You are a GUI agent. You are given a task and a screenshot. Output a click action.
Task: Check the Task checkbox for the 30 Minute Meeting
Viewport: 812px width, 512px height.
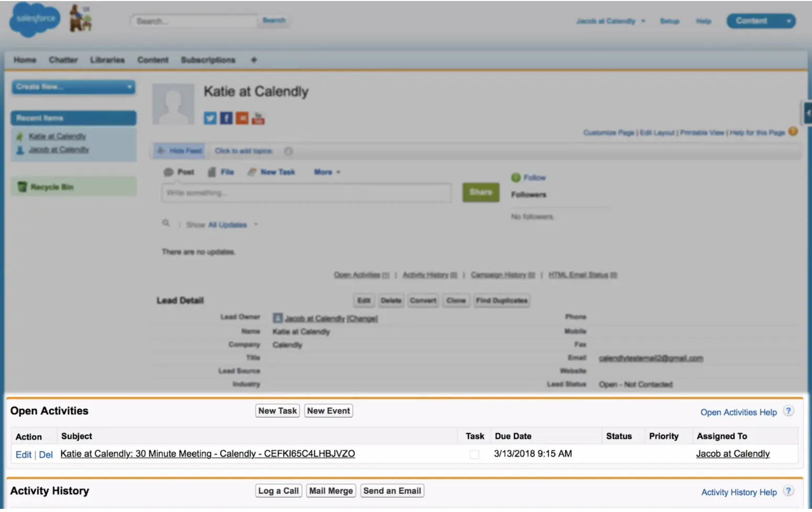474,454
